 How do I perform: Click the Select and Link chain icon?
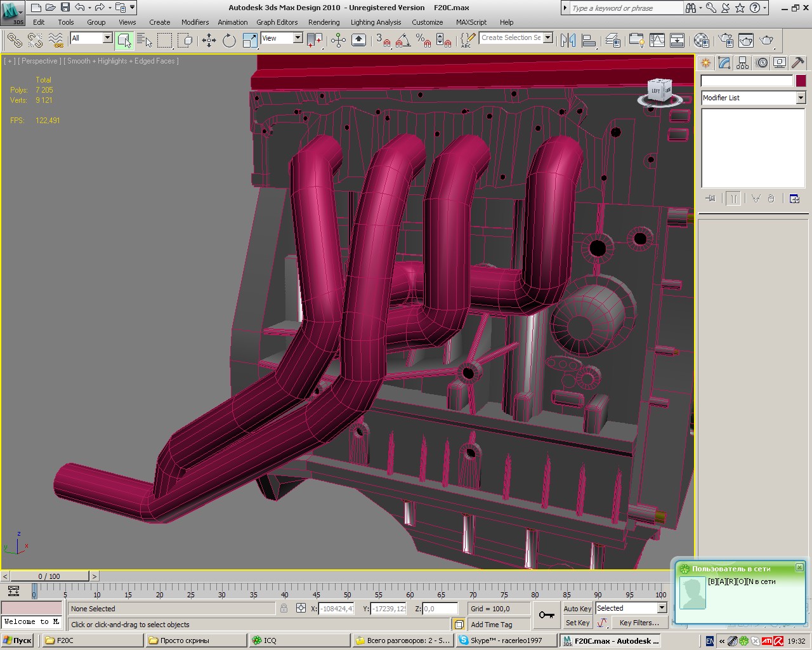(14, 41)
